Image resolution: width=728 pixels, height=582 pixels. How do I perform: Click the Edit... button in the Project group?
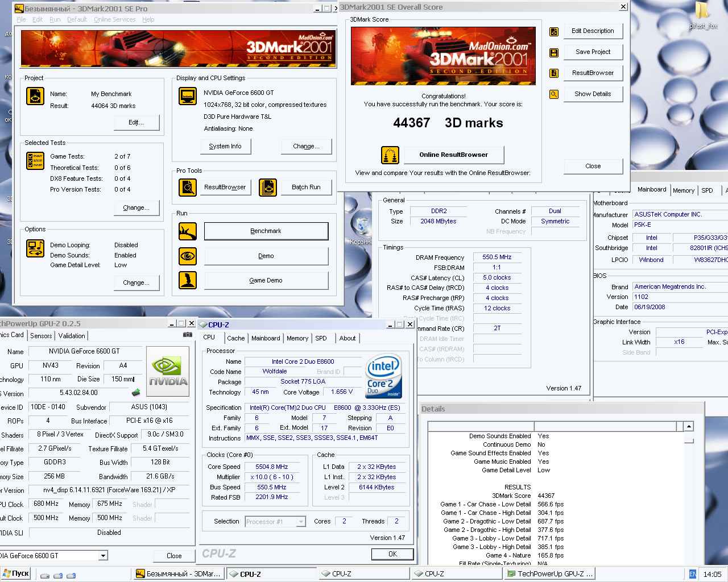click(136, 123)
